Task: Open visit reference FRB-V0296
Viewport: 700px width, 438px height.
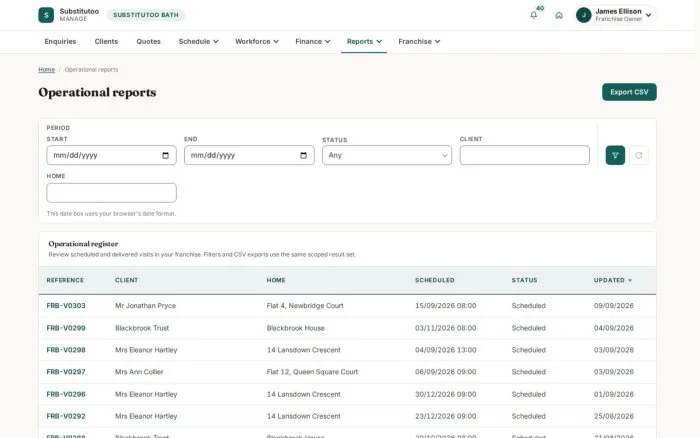Action: point(66,394)
